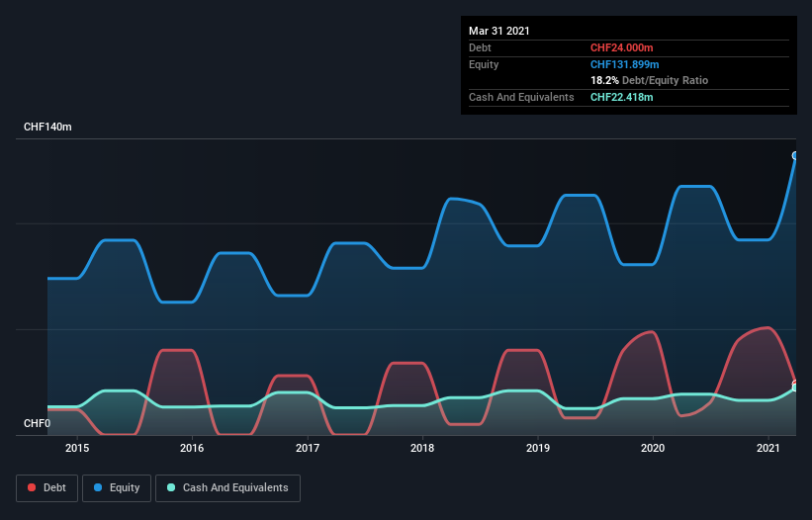The image size is (812, 520).
Task: Click the Equity row label in tooltip
Action: point(484,64)
